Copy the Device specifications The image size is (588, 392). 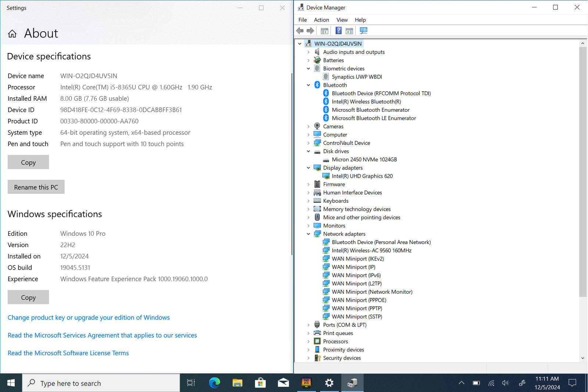click(x=28, y=162)
